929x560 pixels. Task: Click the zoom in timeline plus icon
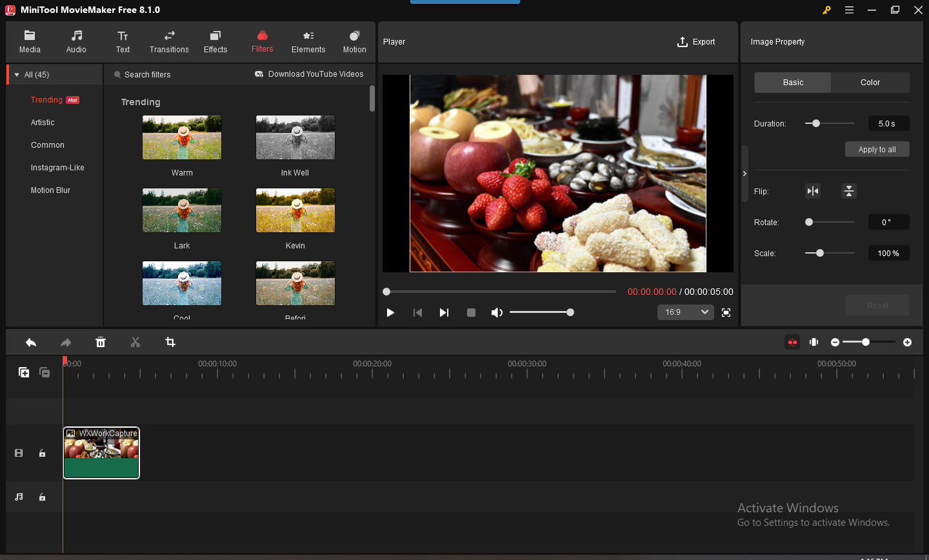click(x=907, y=343)
